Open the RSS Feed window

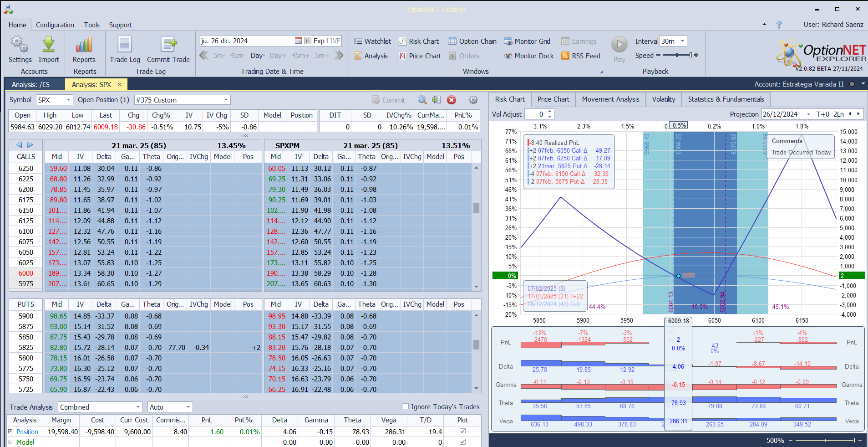click(580, 56)
